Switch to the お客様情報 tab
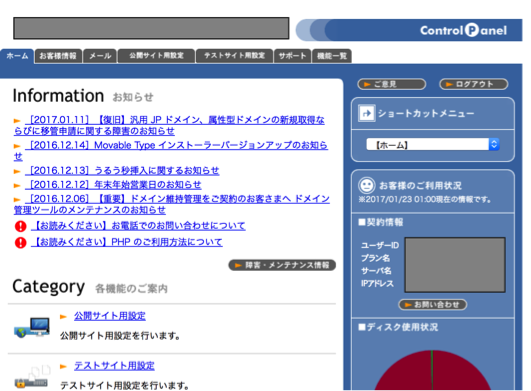 point(58,56)
